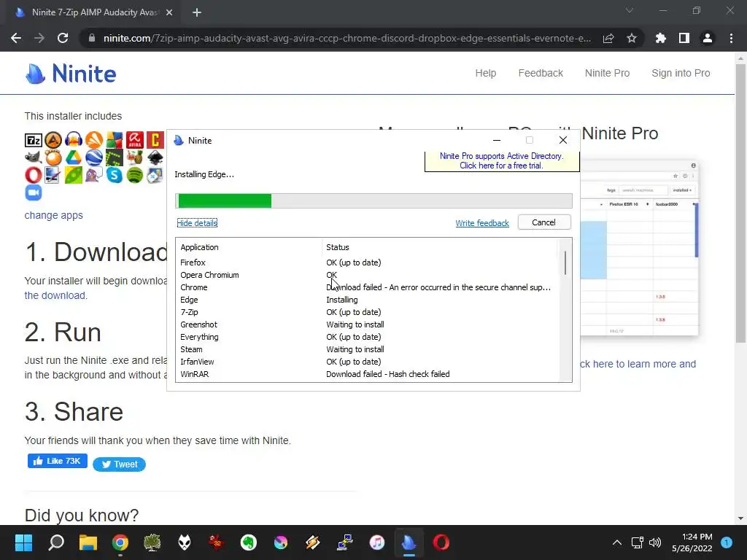Click the GOM Player orange paw icon
Image resolution: width=747 pixels, height=560 pixels.
(53, 157)
